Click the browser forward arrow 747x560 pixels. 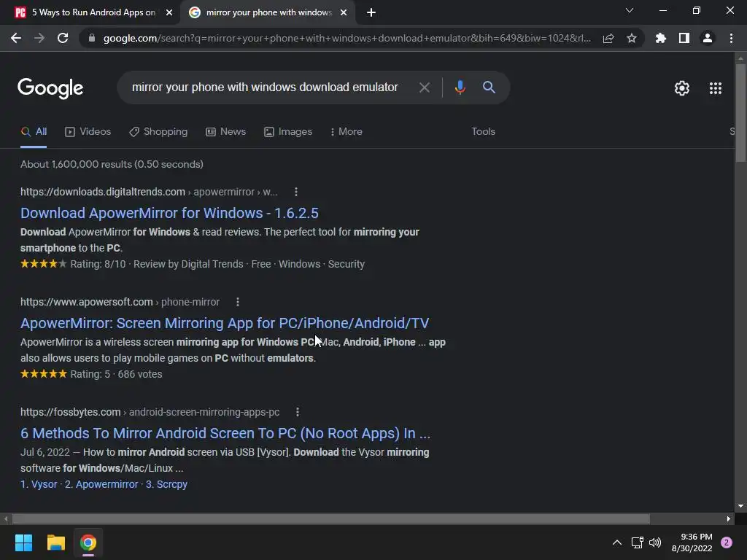(39, 38)
